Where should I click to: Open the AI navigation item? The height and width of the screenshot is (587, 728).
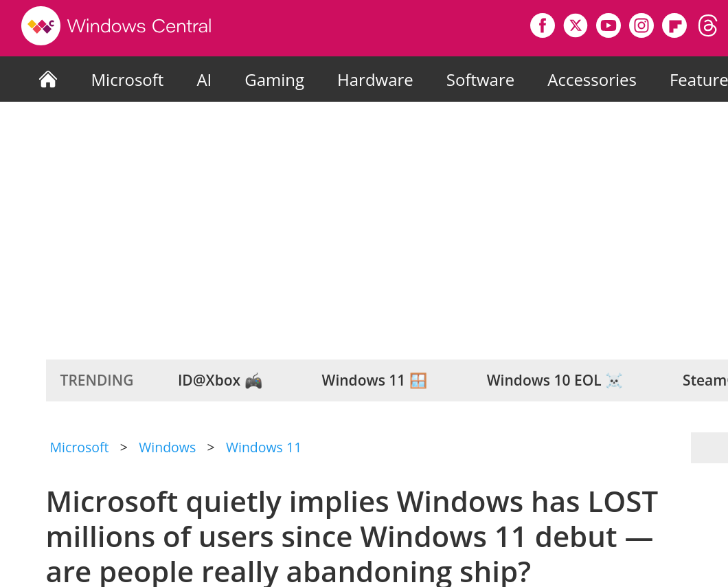[x=203, y=80]
